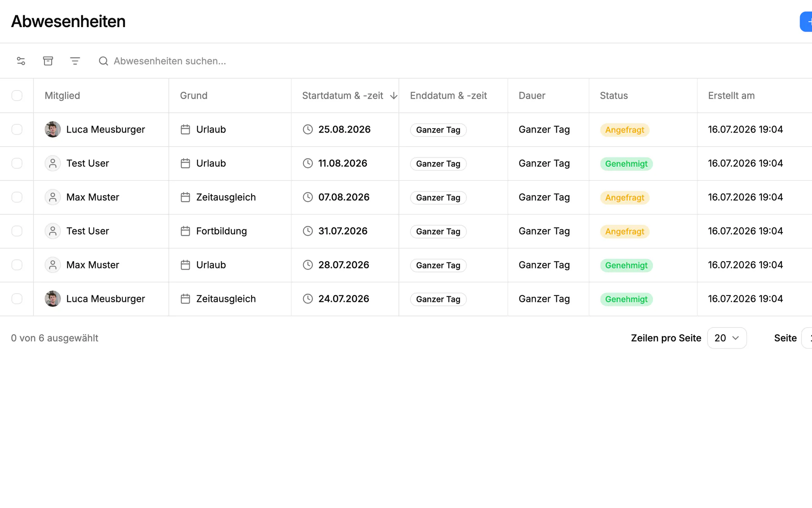812x508 pixels.
Task: Click clock icon beside 11.08.2026
Action: pyautogui.click(x=308, y=163)
